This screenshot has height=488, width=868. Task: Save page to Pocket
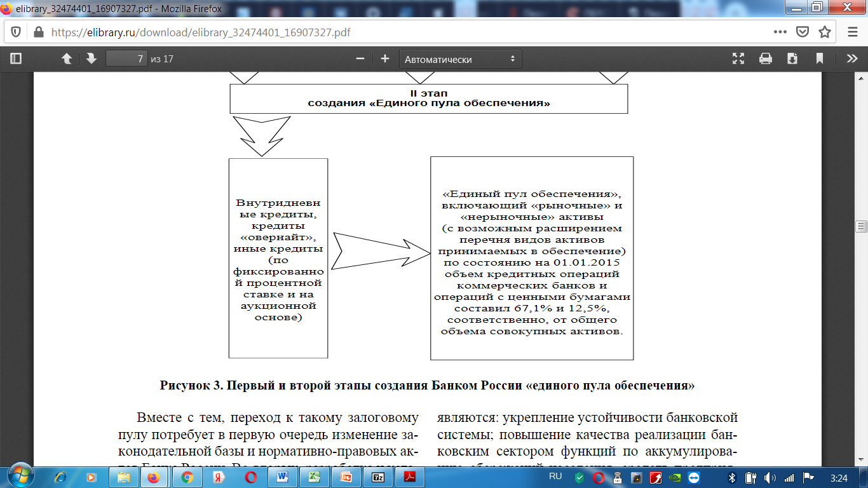tap(803, 32)
